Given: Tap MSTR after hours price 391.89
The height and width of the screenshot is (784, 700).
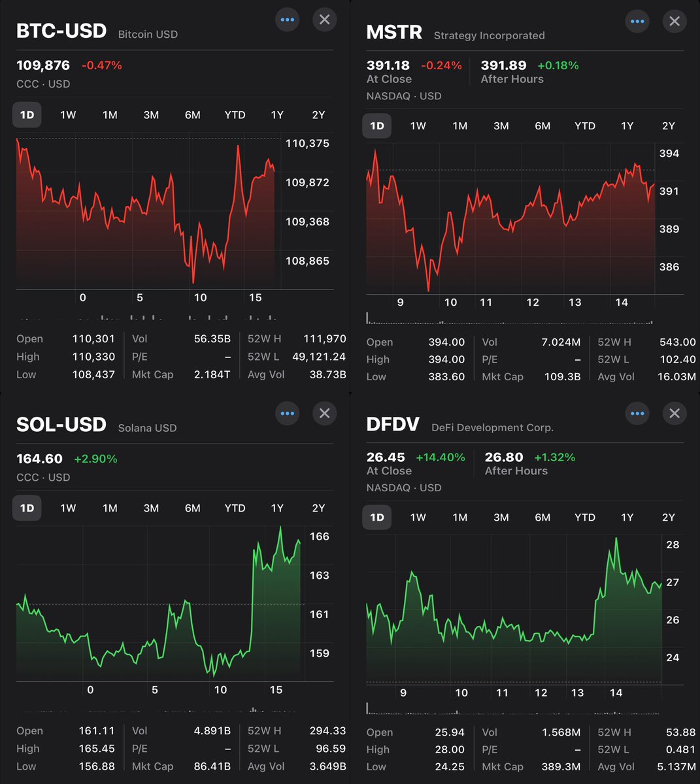Looking at the screenshot, I should (503, 65).
